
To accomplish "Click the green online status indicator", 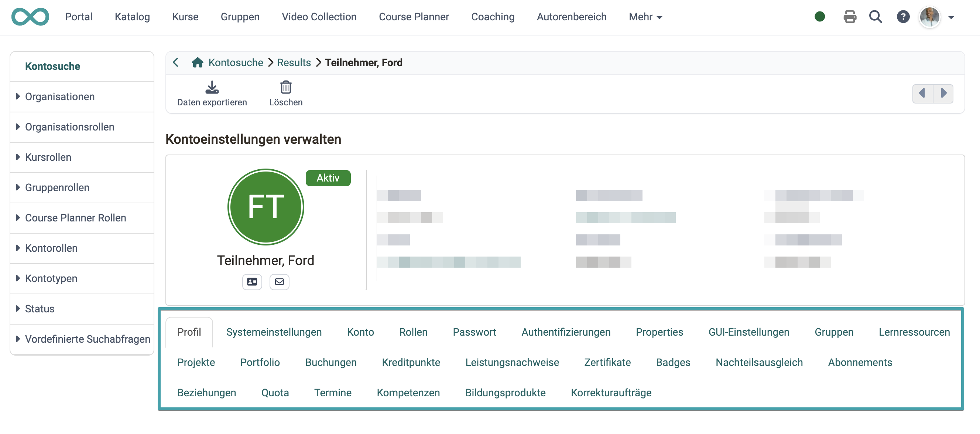I will coord(820,17).
